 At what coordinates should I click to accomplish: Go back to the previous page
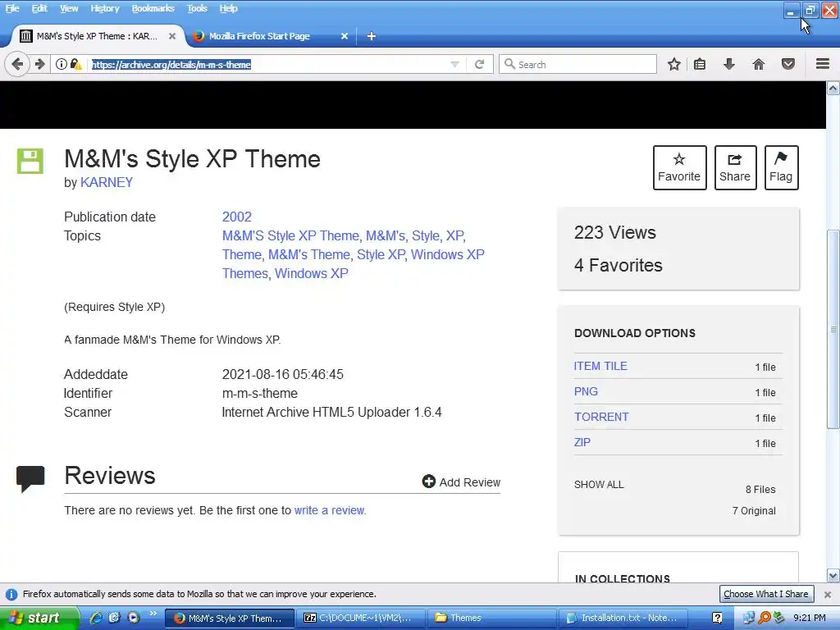[x=17, y=64]
